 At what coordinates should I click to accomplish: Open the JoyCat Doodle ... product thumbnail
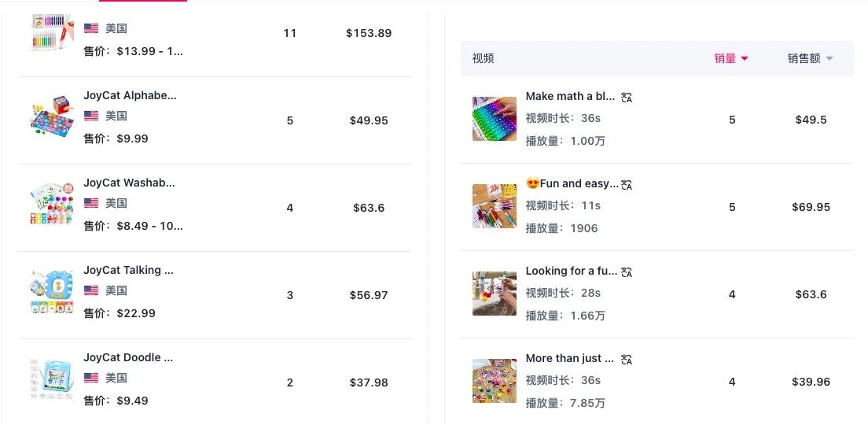[x=52, y=379]
